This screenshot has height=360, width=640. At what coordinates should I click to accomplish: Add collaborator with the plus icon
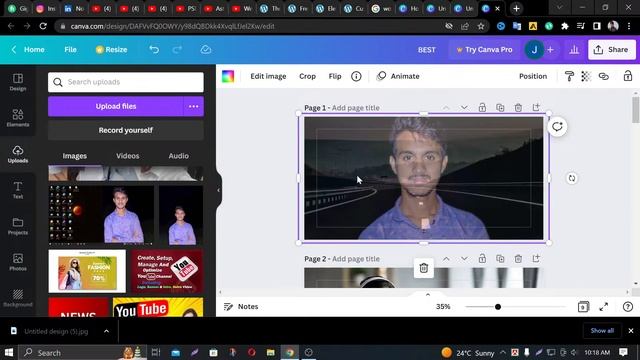(x=551, y=50)
